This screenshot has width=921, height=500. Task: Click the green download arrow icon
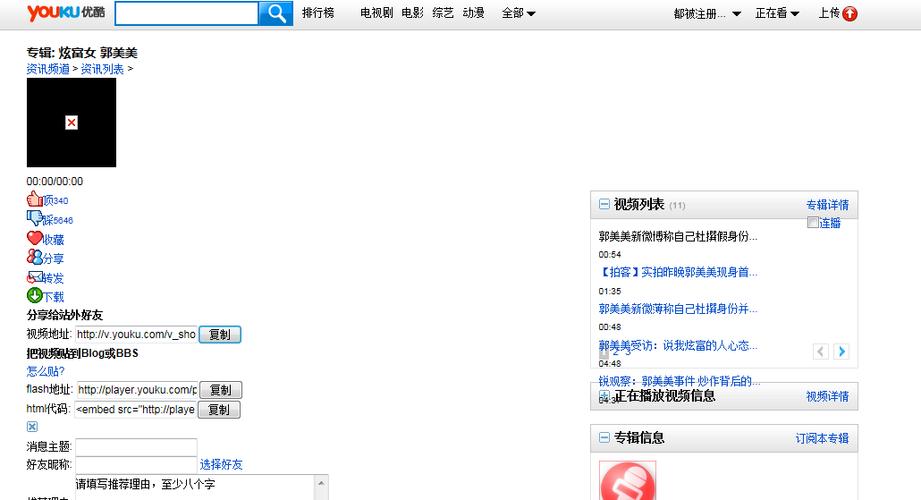(35, 296)
